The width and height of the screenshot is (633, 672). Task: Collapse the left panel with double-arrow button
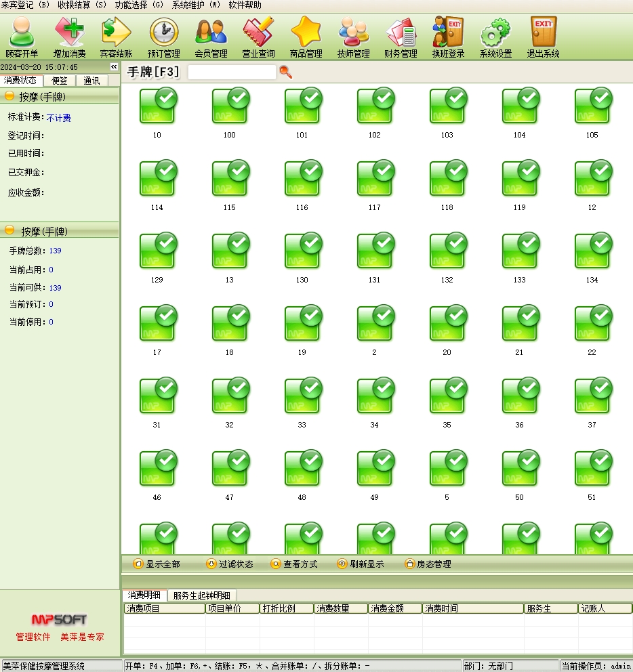click(114, 67)
